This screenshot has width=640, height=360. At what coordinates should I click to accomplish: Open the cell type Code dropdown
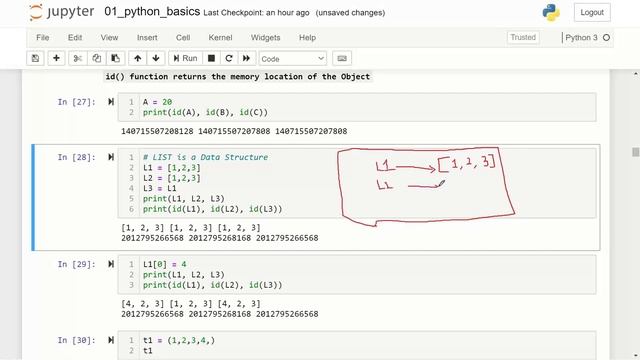(292, 59)
